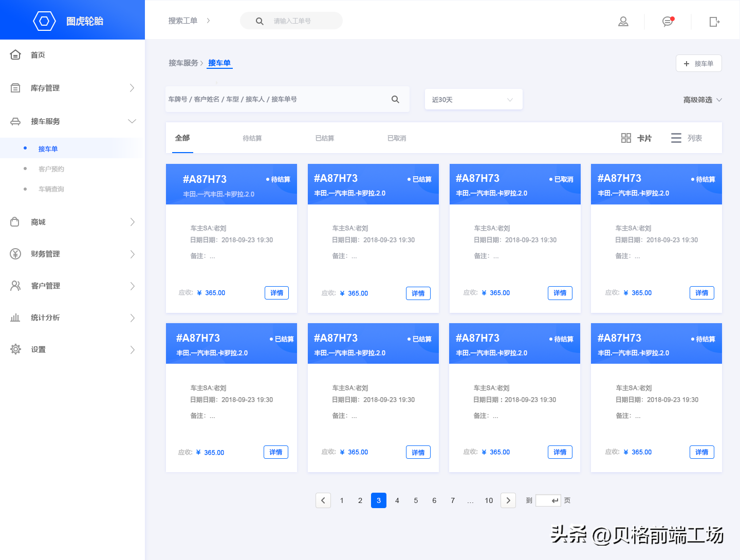Go to page 2

tap(360, 500)
